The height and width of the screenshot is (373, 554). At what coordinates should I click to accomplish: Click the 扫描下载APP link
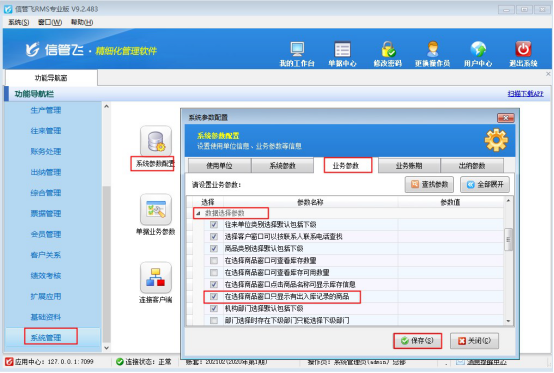(525, 94)
